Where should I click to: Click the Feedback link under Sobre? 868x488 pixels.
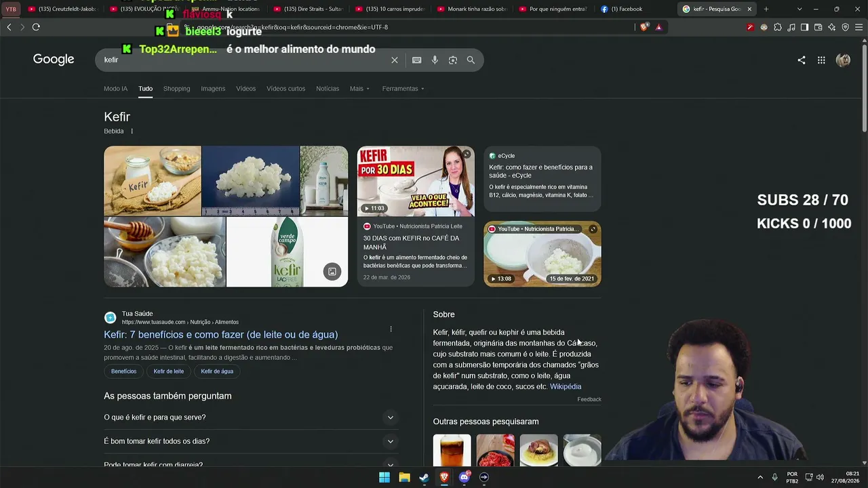(x=589, y=399)
